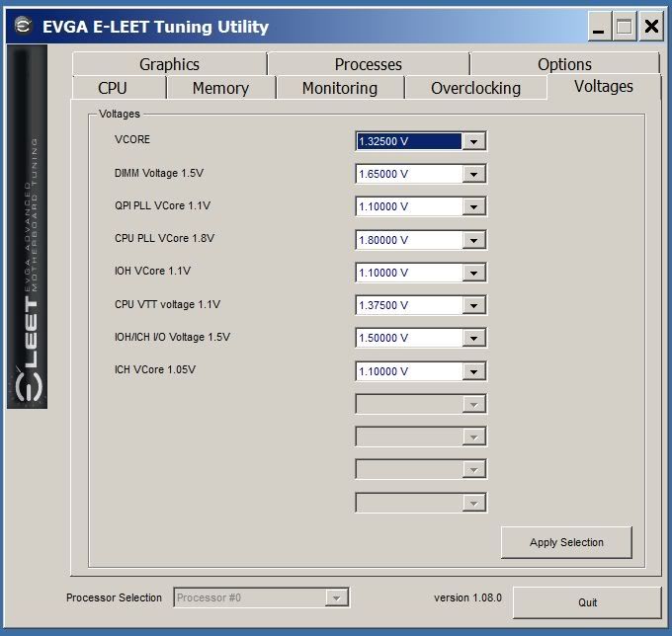Click the Processor Selection label
This screenshot has height=636, width=672.
[114, 597]
